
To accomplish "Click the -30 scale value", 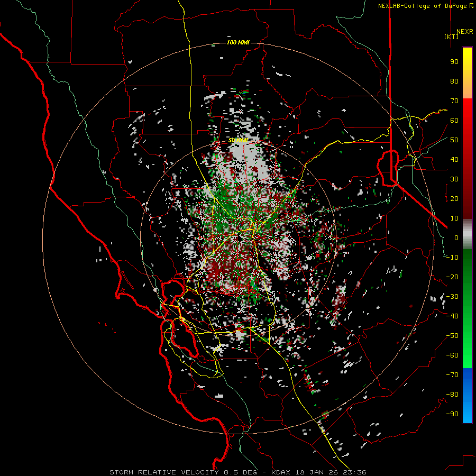I will click(x=452, y=297).
